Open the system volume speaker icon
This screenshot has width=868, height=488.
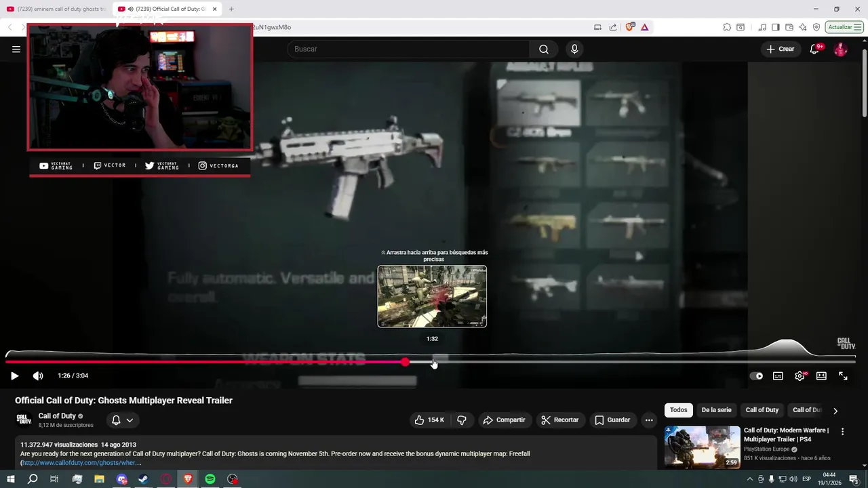pos(793,479)
